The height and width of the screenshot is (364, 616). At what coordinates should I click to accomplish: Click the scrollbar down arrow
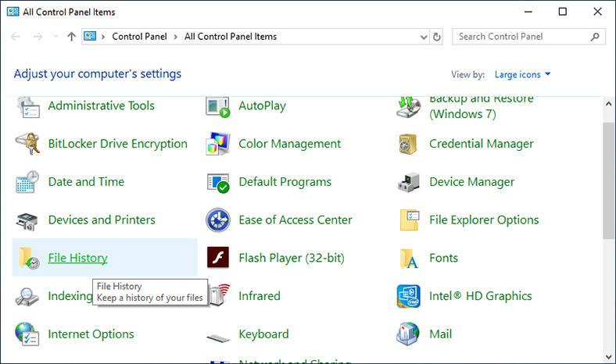pyautogui.click(x=608, y=357)
